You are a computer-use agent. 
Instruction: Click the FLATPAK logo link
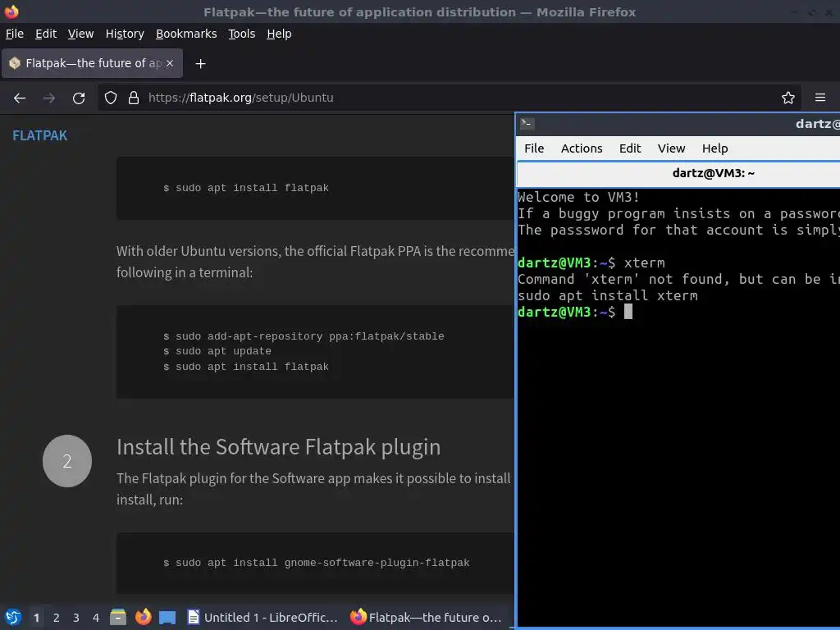[40, 135]
